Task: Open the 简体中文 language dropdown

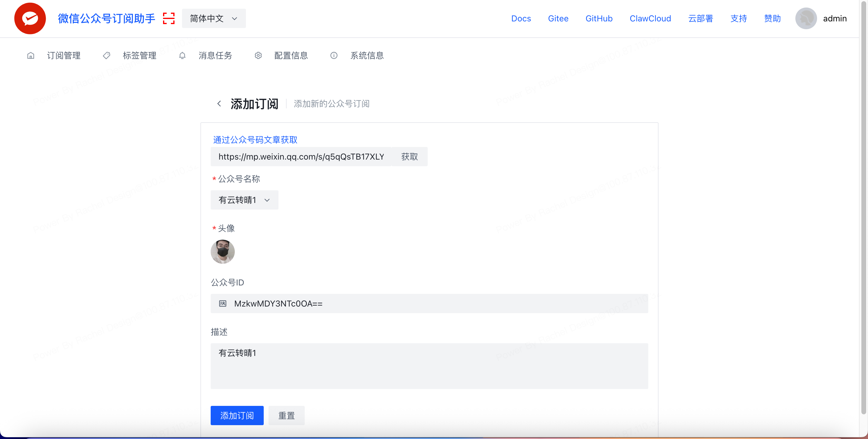Action: 214,18
